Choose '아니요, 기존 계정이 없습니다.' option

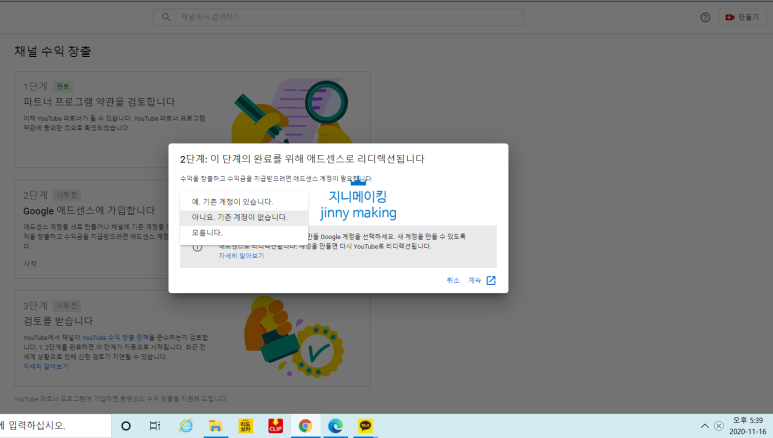244,217
